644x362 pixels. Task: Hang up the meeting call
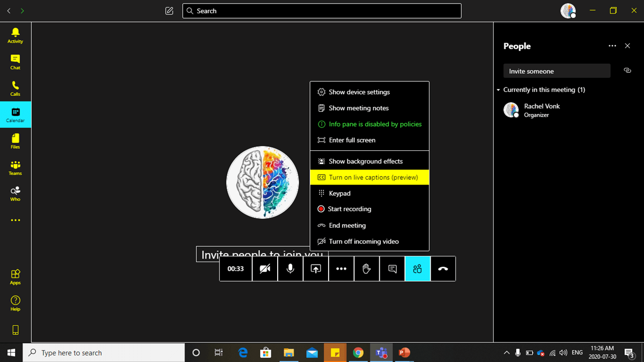[443, 268]
